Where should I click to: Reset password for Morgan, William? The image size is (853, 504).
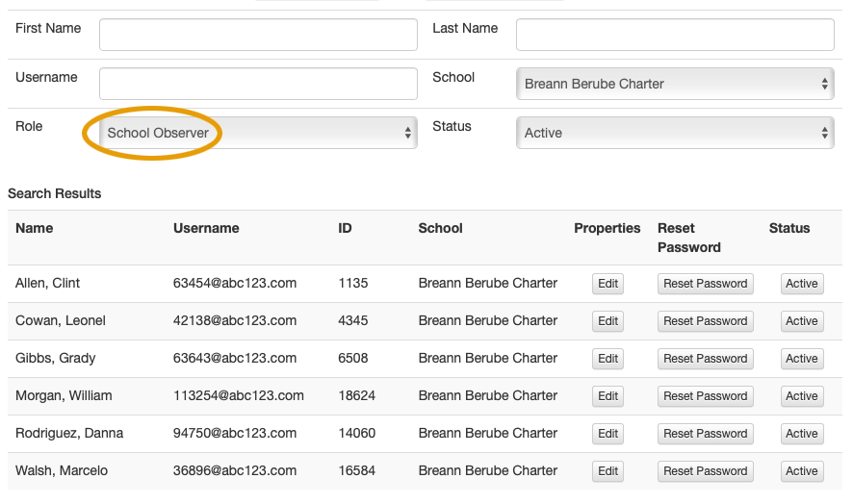point(706,396)
